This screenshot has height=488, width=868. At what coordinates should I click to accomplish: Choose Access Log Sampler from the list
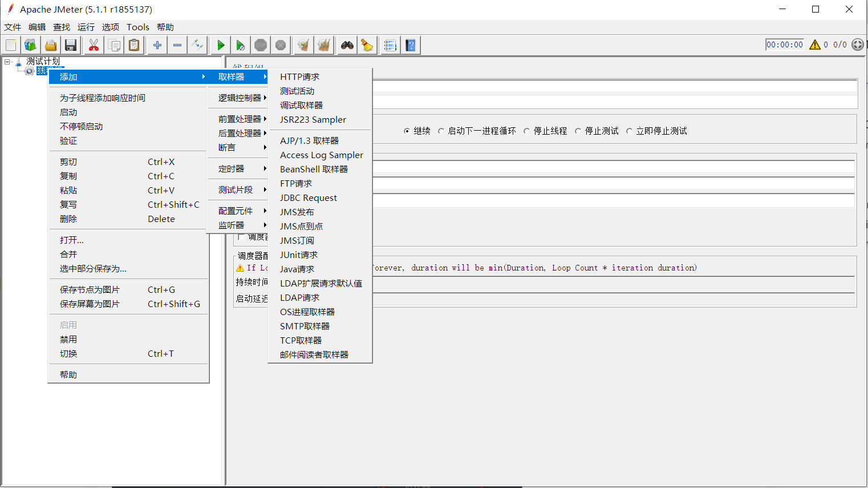(x=320, y=155)
